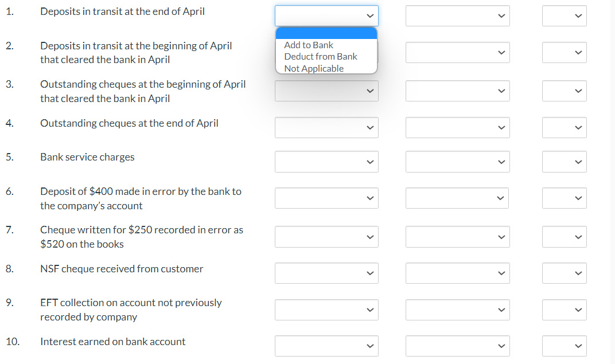Select "Add to Bank" from the open dropdown
Viewport: 615px width, 364px height.
coord(309,45)
